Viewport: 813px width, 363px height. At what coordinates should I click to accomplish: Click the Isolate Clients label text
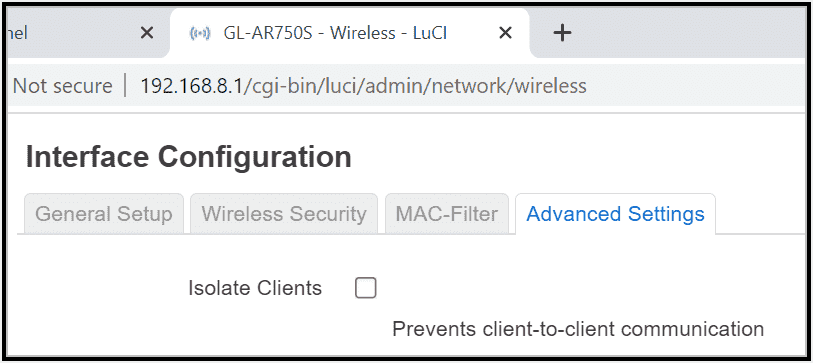pos(255,288)
